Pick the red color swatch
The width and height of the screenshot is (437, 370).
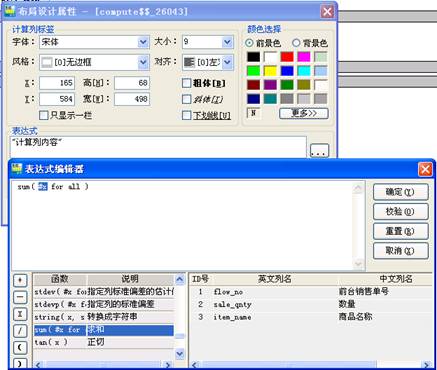pos(287,57)
